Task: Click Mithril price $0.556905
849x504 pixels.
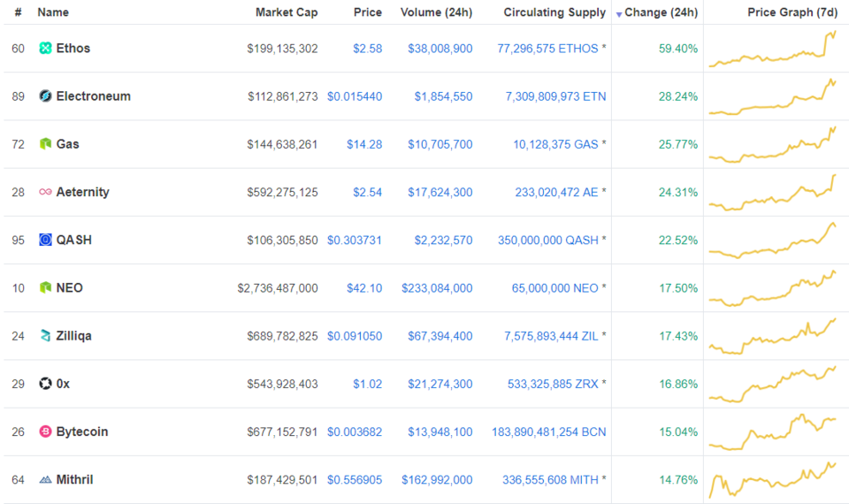Action: coord(355,479)
